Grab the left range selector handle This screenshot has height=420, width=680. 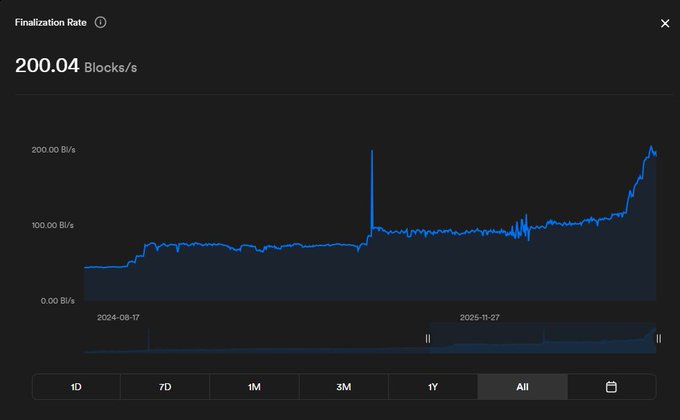428,338
